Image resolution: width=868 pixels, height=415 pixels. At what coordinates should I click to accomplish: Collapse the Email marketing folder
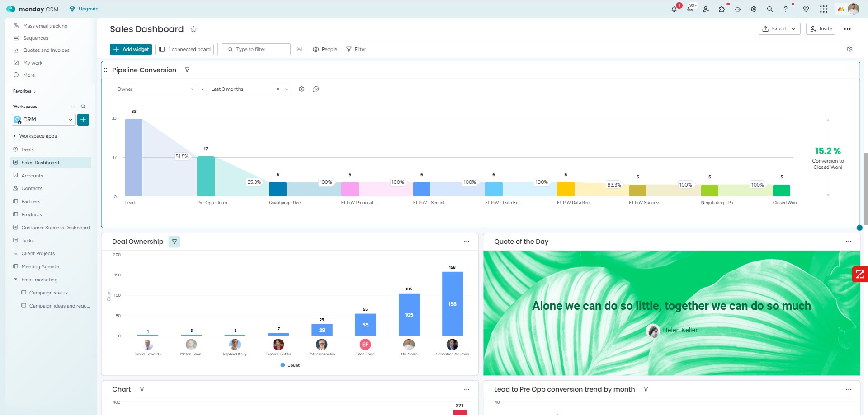(x=15, y=280)
